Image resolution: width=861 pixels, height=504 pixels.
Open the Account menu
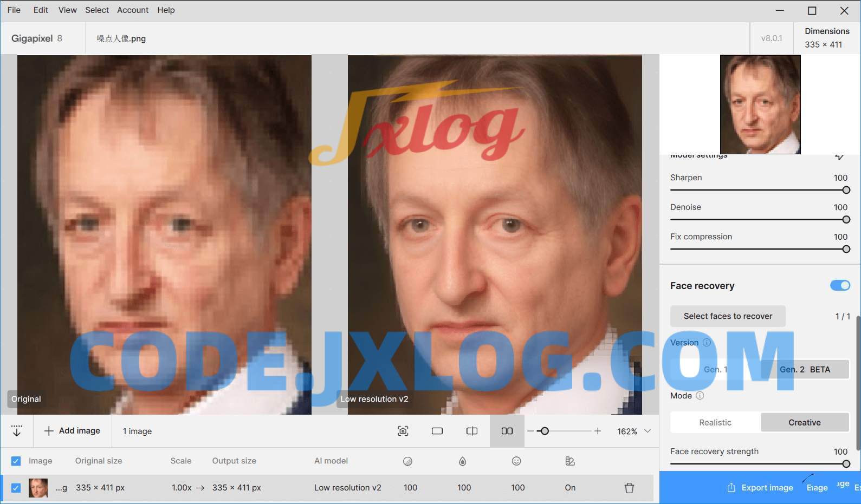[x=133, y=10]
